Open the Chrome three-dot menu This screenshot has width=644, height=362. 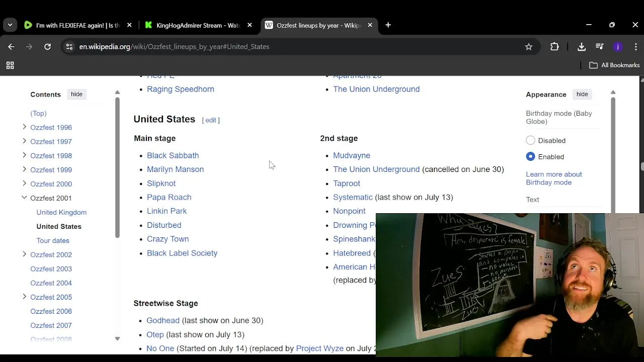[636, 47]
